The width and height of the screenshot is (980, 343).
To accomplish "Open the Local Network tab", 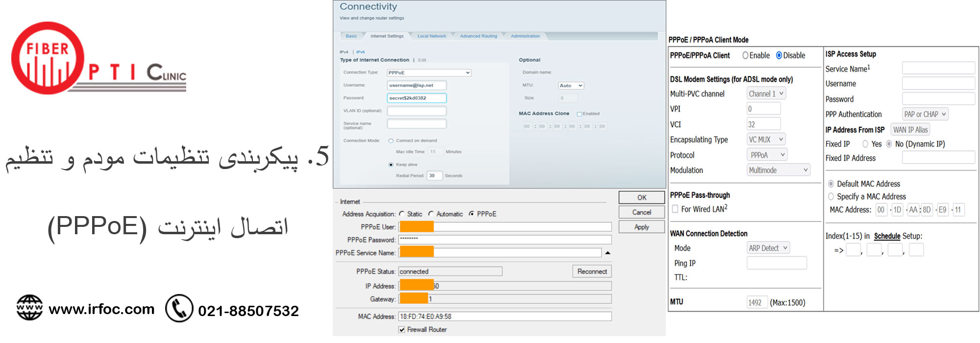I will [432, 36].
